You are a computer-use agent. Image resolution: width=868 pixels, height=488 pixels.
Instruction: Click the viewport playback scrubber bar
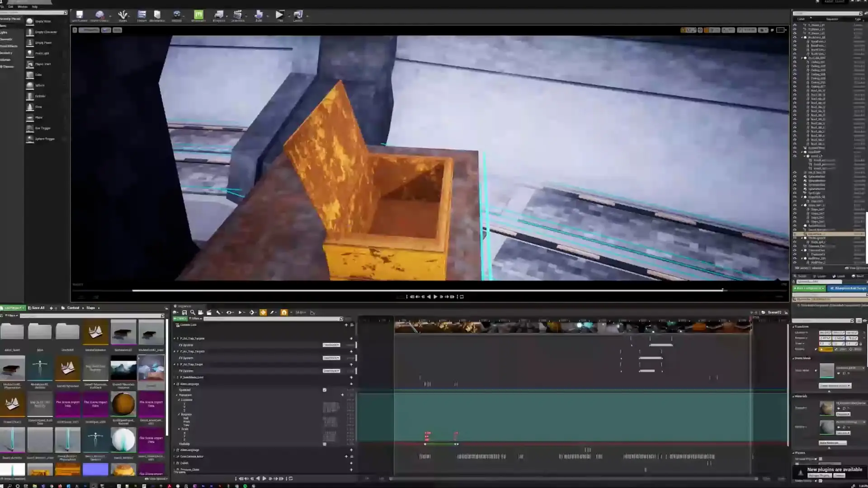point(429,291)
